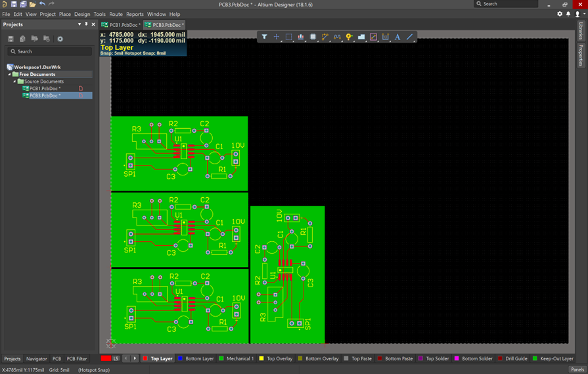Switch to the Top Paste layer tab
The image size is (588, 374).
pos(358,358)
